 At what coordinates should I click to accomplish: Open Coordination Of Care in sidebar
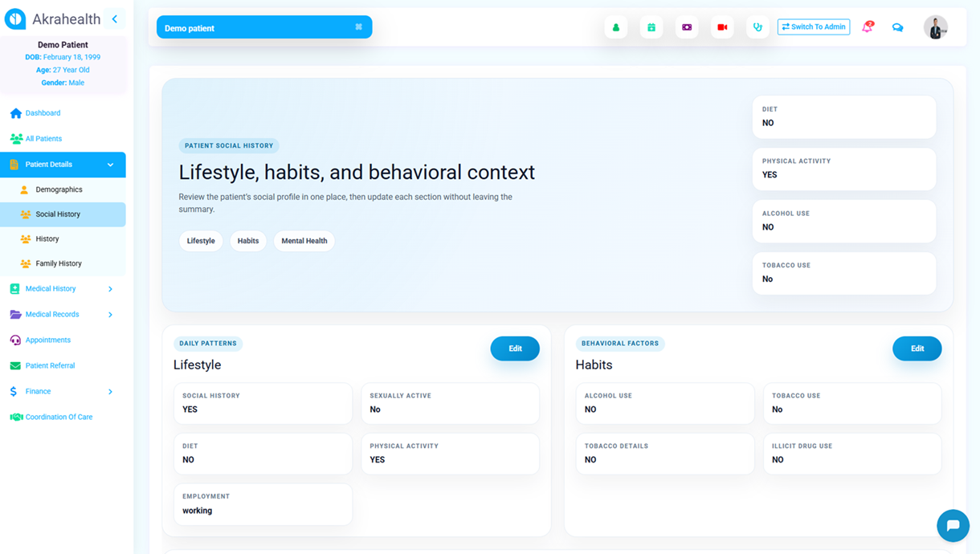pyautogui.click(x=59, y=418)
